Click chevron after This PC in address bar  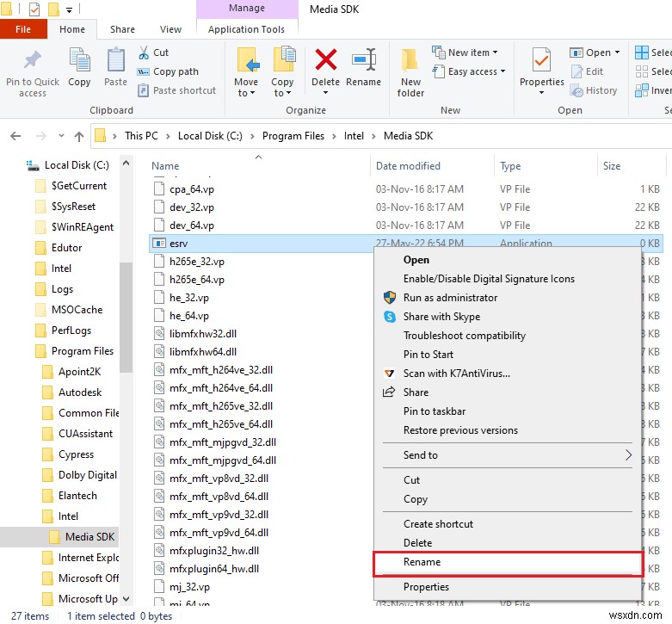coord(168,136)
